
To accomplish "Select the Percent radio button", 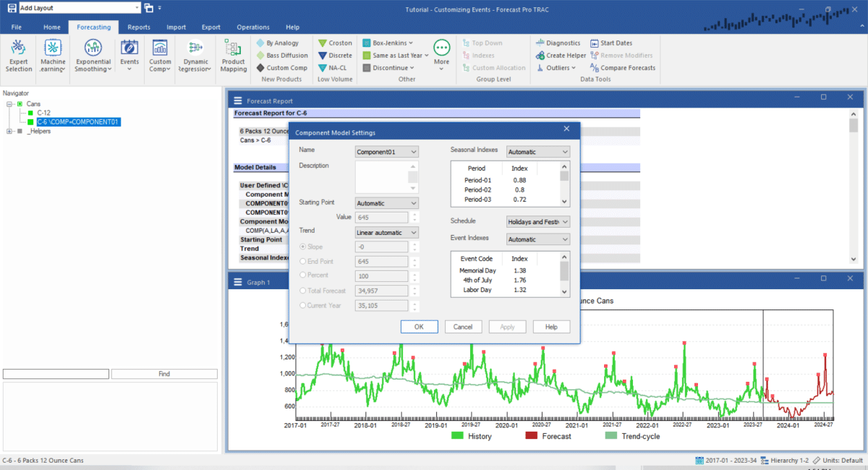I will tap(303, 275).
